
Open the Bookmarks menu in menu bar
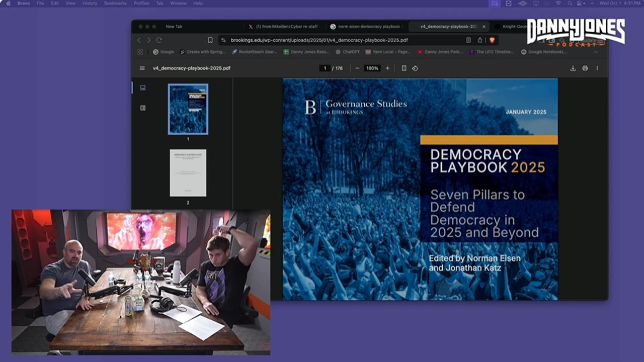115,3
